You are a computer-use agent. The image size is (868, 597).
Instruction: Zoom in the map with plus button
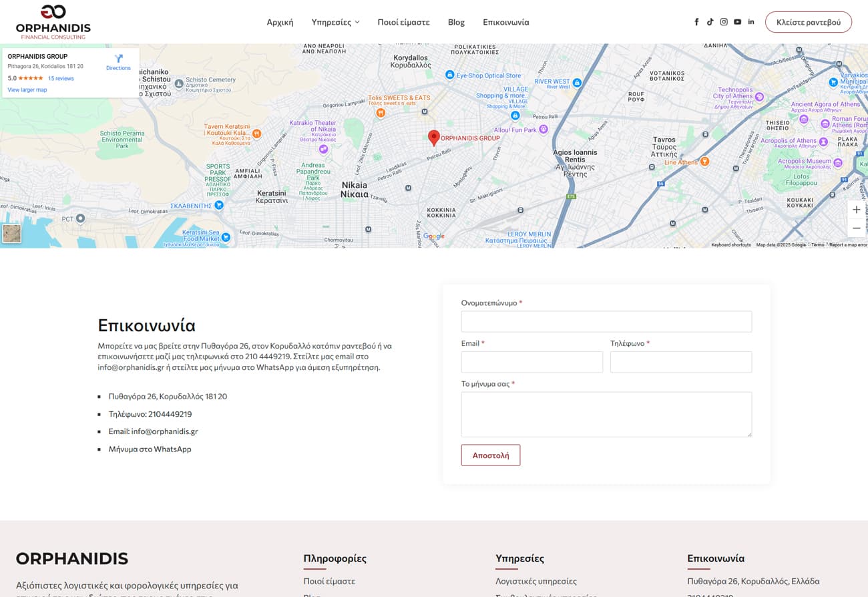(x=857, y=210)
